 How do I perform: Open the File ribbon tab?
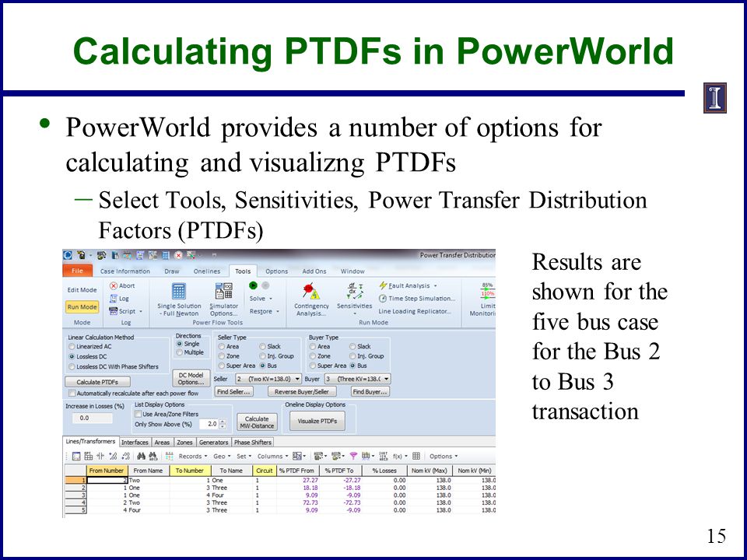pos(78,271)
